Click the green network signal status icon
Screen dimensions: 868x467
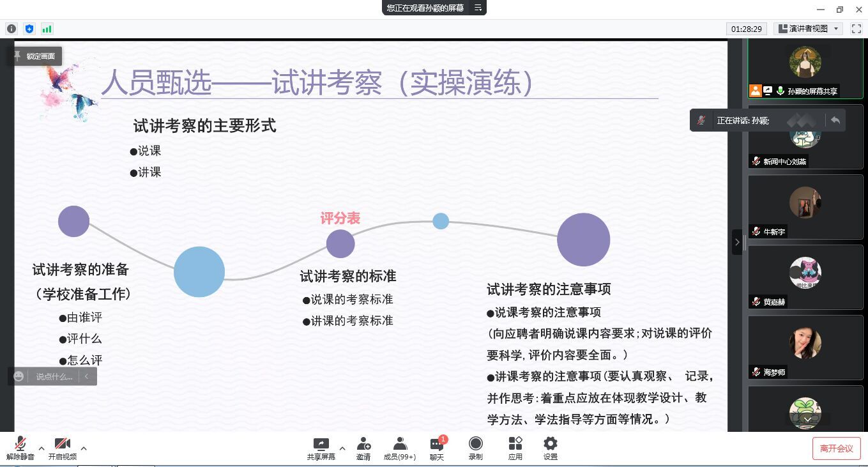point(47,29)
